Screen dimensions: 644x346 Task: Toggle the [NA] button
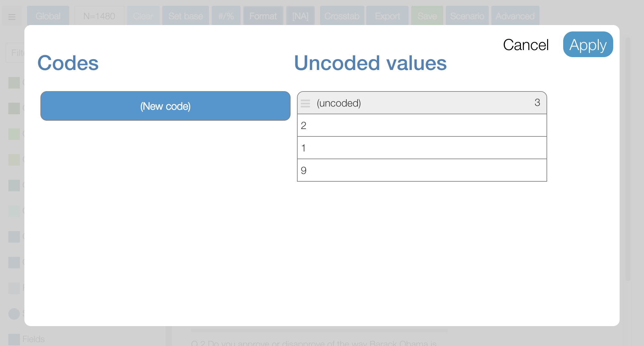[300, 16]
